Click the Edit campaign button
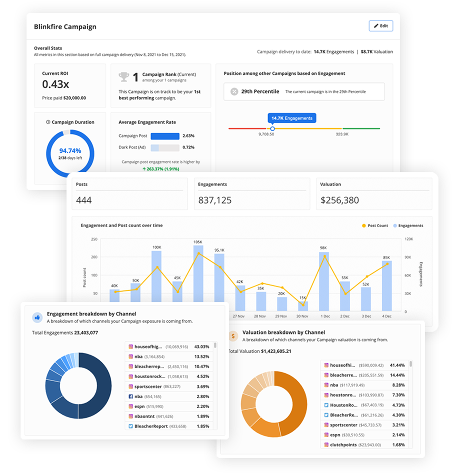Image resolution: width=458 pixels, height=476 pixels. [380, 26]
